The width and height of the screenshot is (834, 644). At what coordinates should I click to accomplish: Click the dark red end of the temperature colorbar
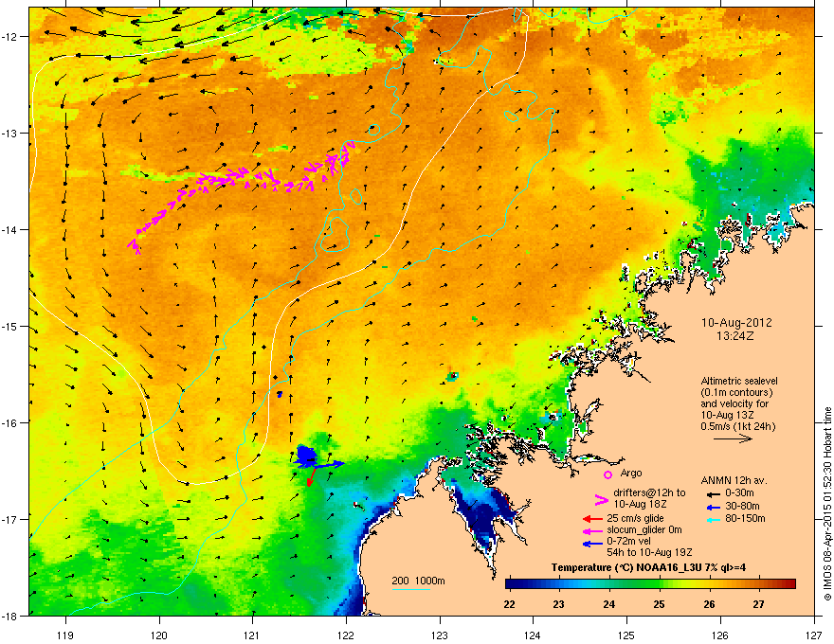(x=790, y=584)
